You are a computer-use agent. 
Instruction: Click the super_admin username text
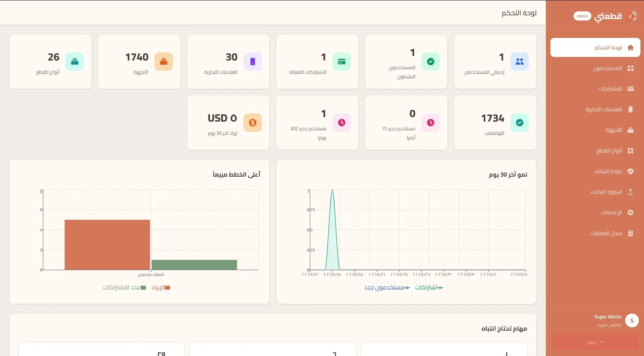click(x=609, y=325)
